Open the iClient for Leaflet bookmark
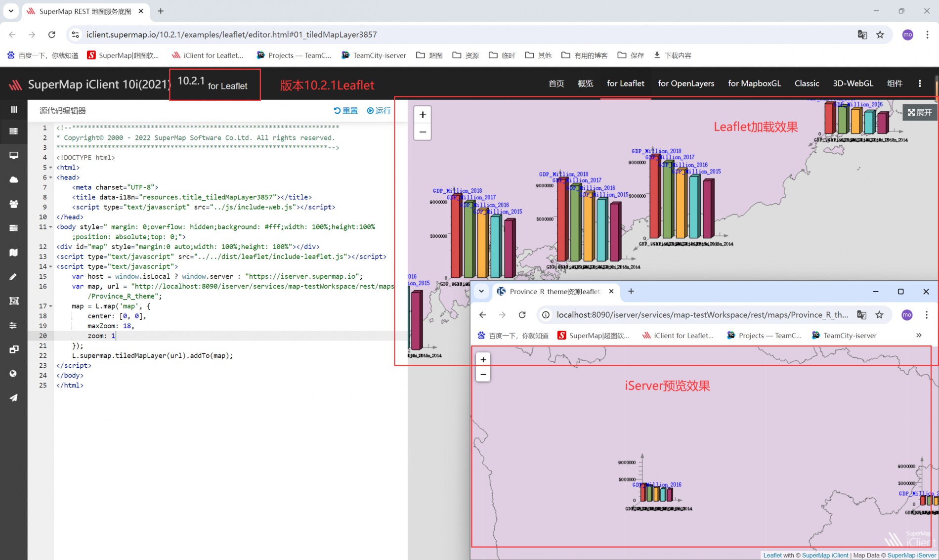This screenshot has height=560, width=939. pyautogui.click(x=208, y=55)
